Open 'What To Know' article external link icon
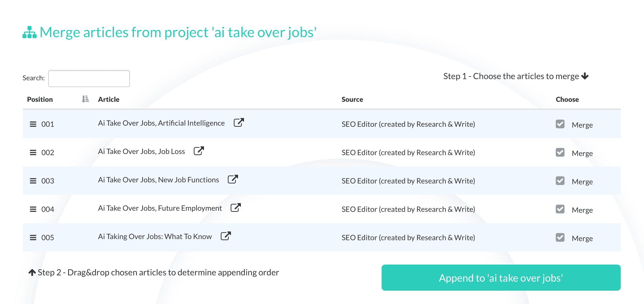Viewport: 644px width, 304px height. (226, 236)
